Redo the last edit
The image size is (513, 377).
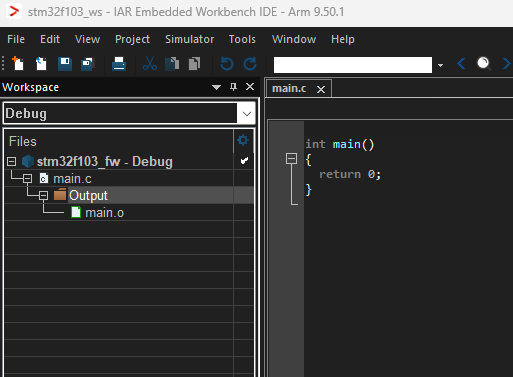pyautogui.click(x=250, y=64)
